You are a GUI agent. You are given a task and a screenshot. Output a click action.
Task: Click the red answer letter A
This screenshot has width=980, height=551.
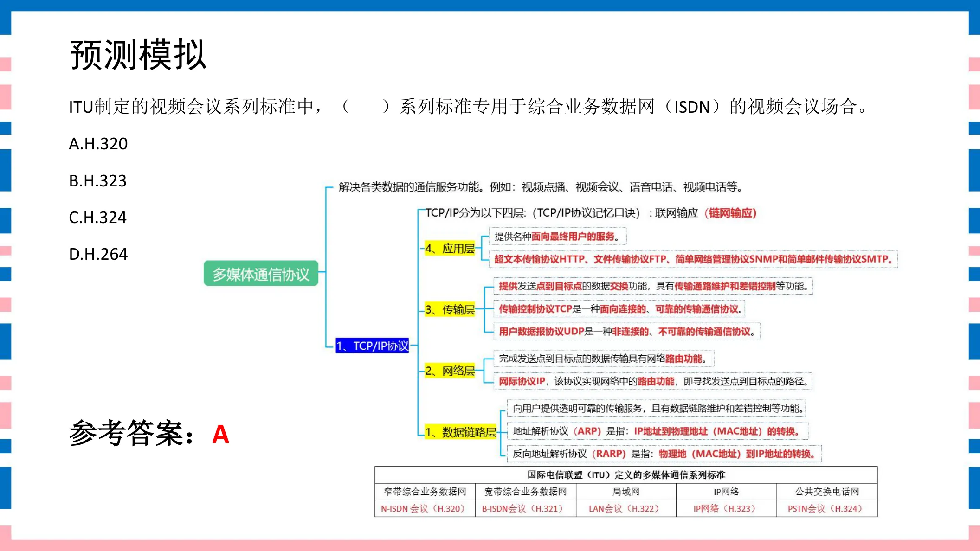click(220, 434)
